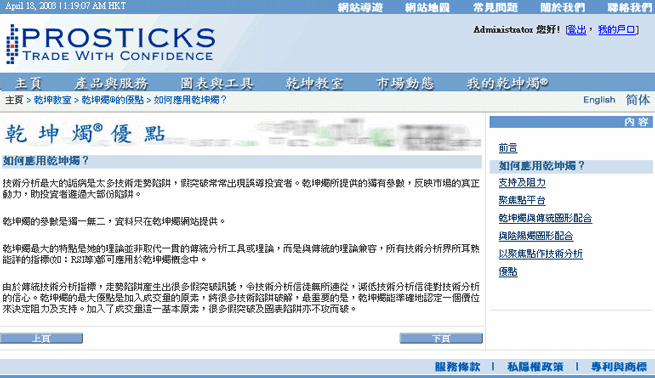This screenshot has width=655, height=378.
Task: Open the 市場動態 menu item
Action: tap(405, 84)
